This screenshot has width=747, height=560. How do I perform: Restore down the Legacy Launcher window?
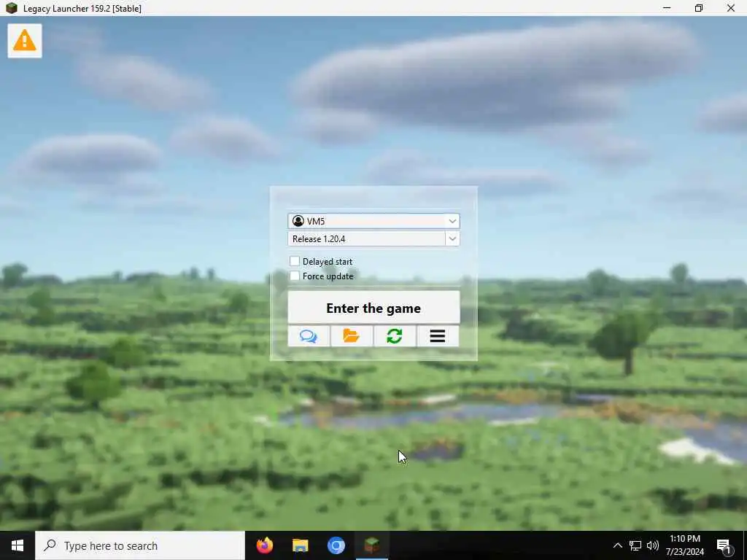tap(698, 8)
